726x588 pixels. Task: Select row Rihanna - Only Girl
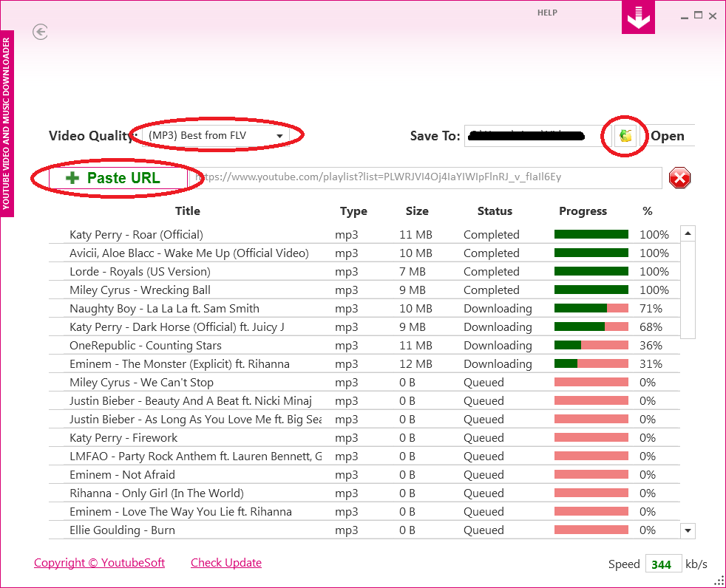[x=364, y=493]
